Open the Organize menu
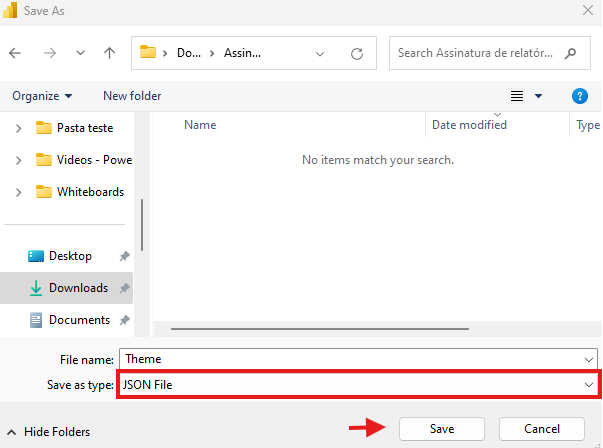Screen dimensions: 603x448 click(x=42, y=96)
